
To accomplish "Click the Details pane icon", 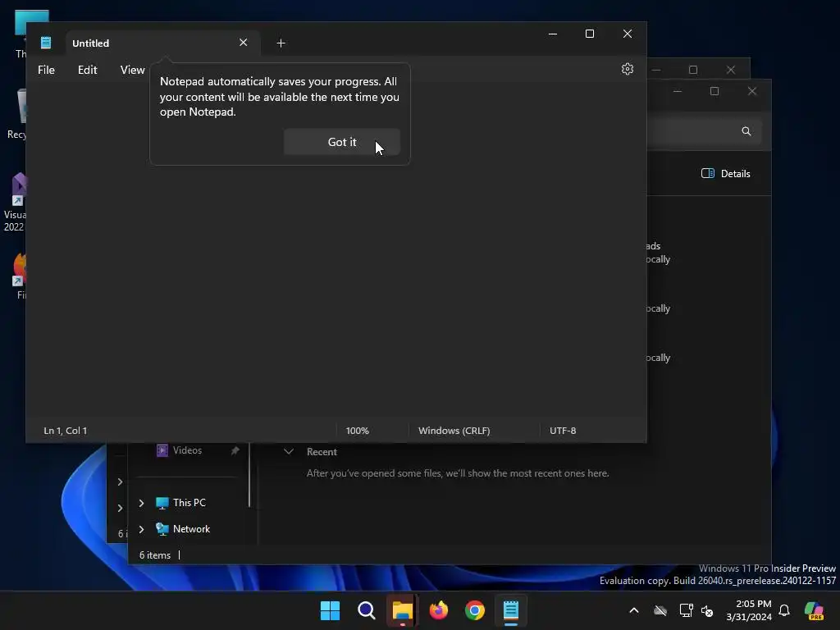I will click(708, 174).
